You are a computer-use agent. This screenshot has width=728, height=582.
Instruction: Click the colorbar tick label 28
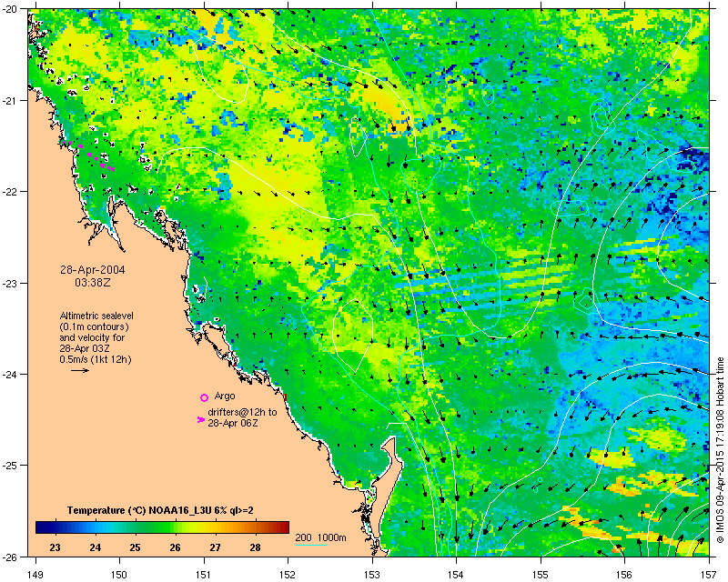coord(255,547)
